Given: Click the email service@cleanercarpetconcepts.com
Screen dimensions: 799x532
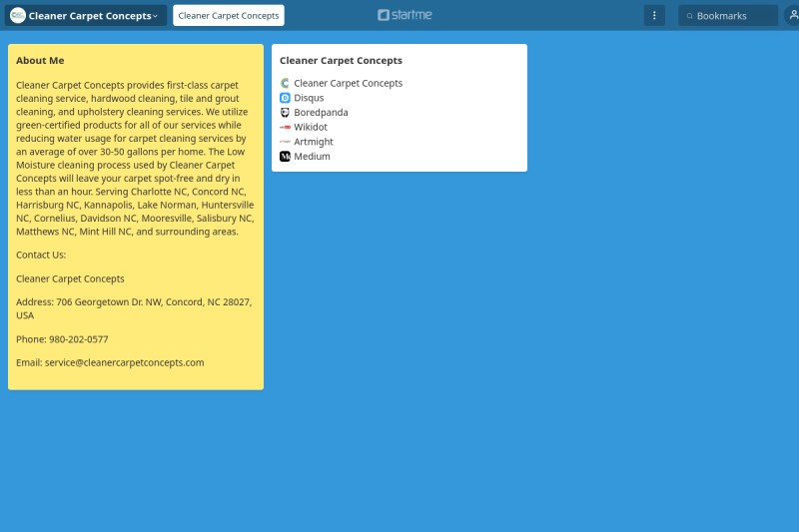Looking at the screenshot, I should coord(124,363).
